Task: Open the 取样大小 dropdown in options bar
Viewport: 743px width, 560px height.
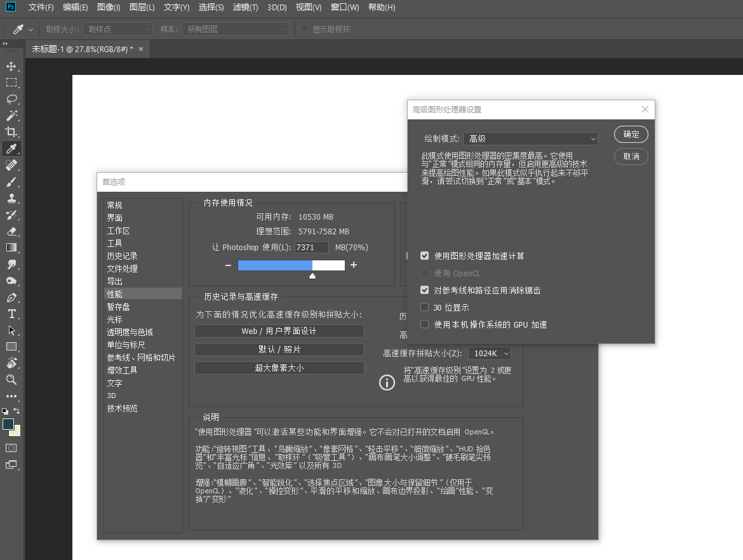Action: tap(117, 29)
